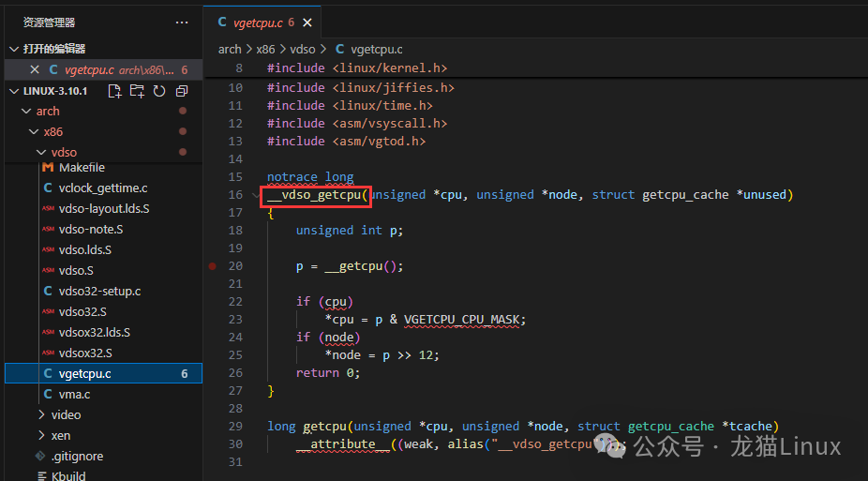
Task: Open vdso-layout.lds.S file
Action: click(x=104, y=209)
